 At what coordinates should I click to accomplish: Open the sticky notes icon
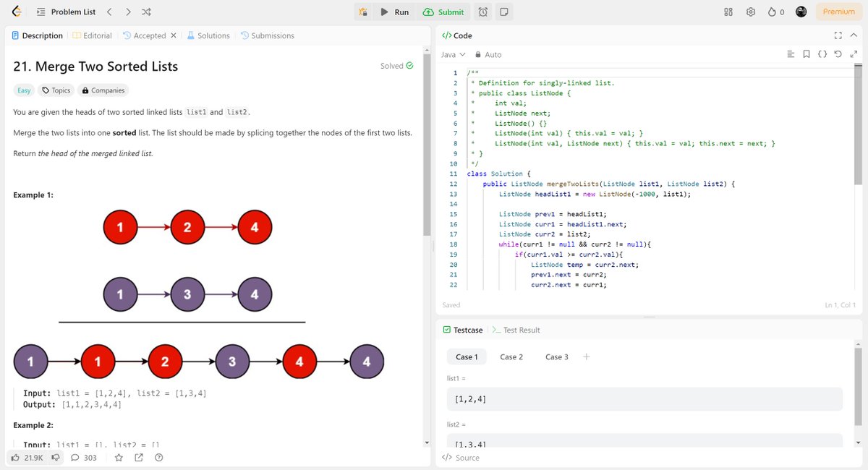coord(506,12)
